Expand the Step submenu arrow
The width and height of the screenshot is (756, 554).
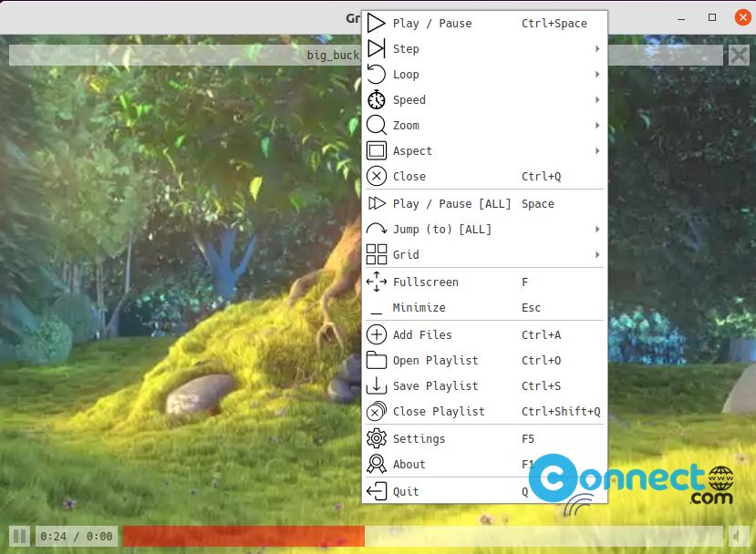597,48
